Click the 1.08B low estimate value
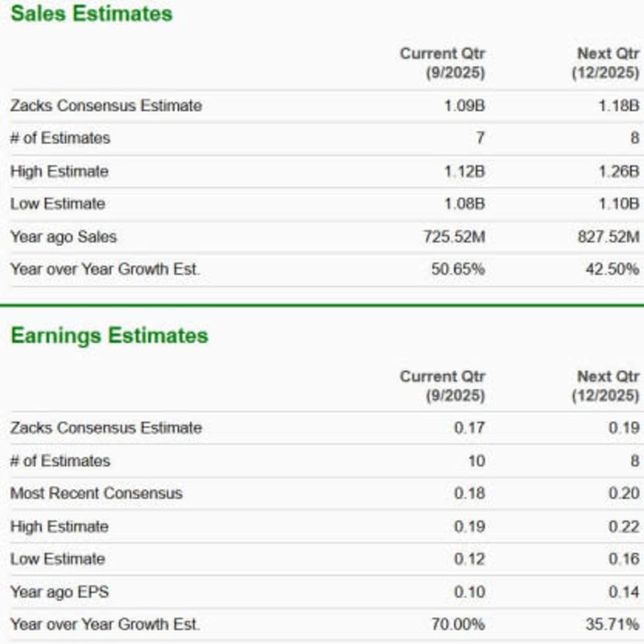 tap(465, 204)
